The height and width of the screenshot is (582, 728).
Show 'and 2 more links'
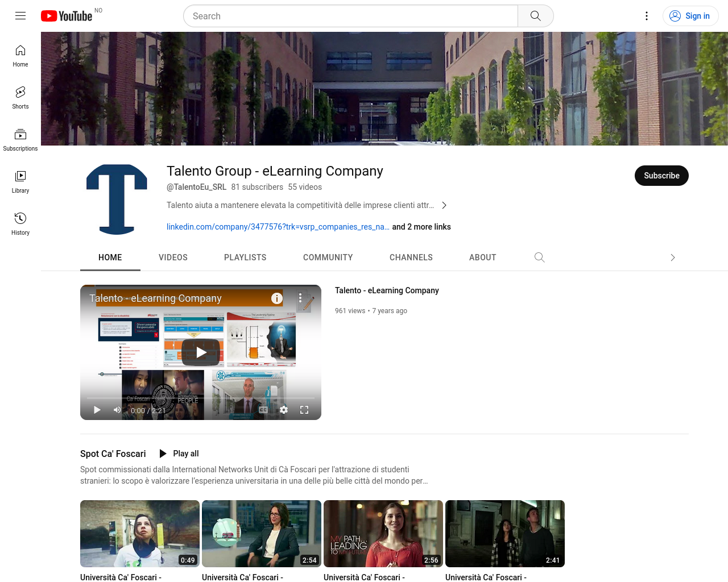click(421, 227)
